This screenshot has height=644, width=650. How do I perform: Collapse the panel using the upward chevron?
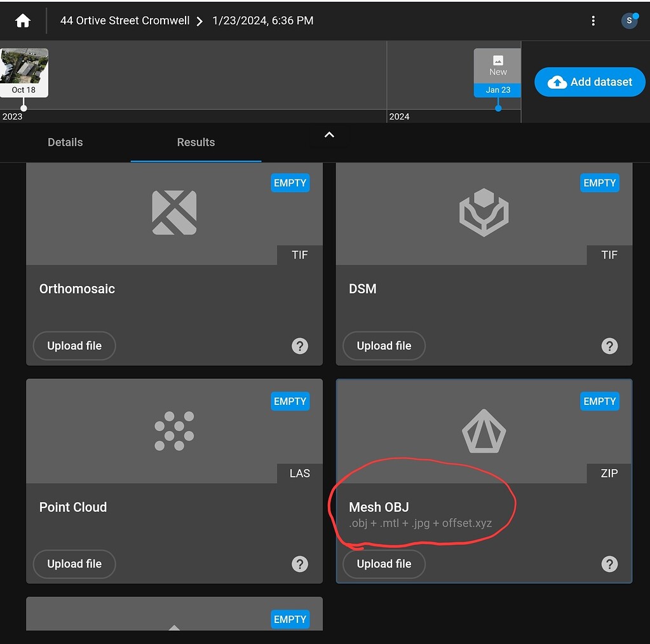[328, 134]
